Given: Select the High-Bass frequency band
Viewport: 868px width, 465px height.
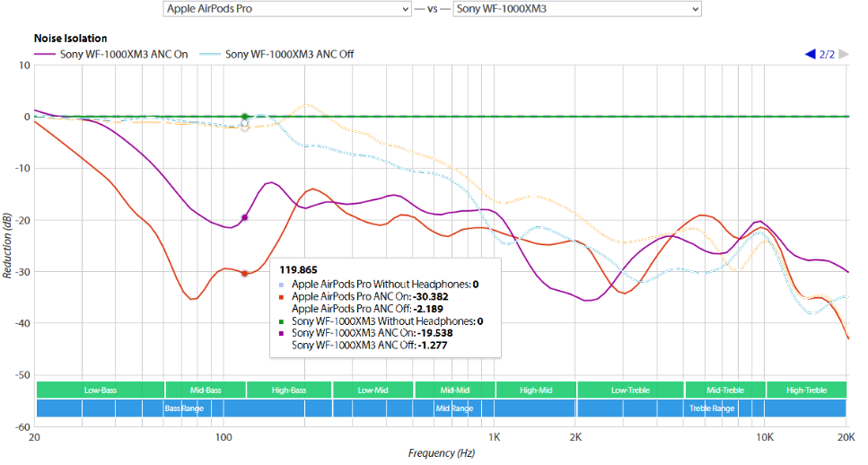Looking at the screenshot, I should click(289, 390).
